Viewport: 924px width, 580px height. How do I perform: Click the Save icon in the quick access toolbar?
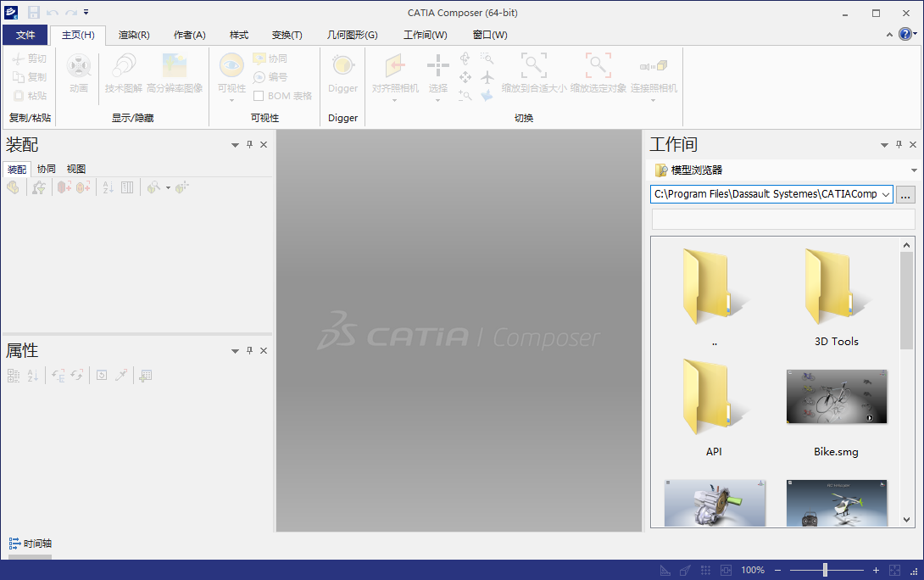click(34, 13)
